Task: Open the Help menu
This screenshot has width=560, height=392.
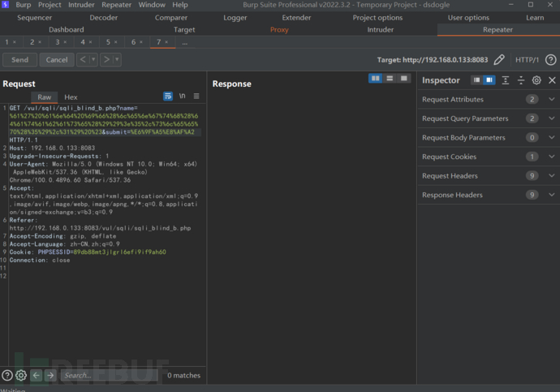Action: point(180,5)
